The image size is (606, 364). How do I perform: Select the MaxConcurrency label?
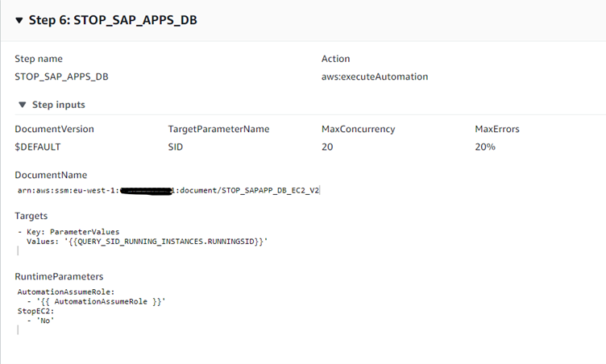[359, 129]
